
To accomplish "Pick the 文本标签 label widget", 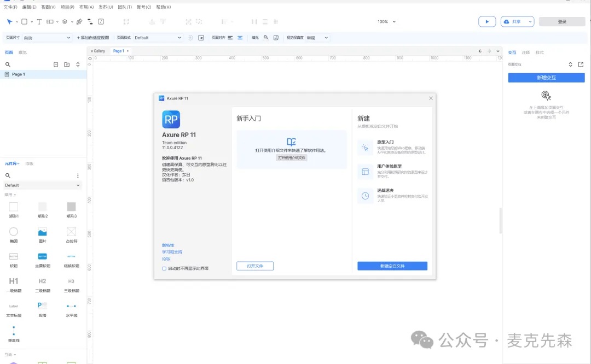I will click(x=14, y=309).
